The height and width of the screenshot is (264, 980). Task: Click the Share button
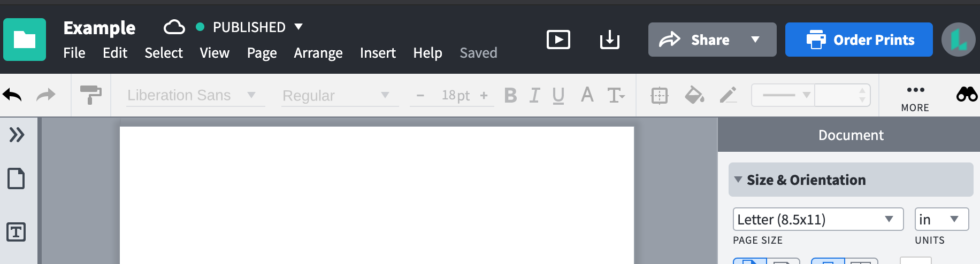(x=695, y=40)
